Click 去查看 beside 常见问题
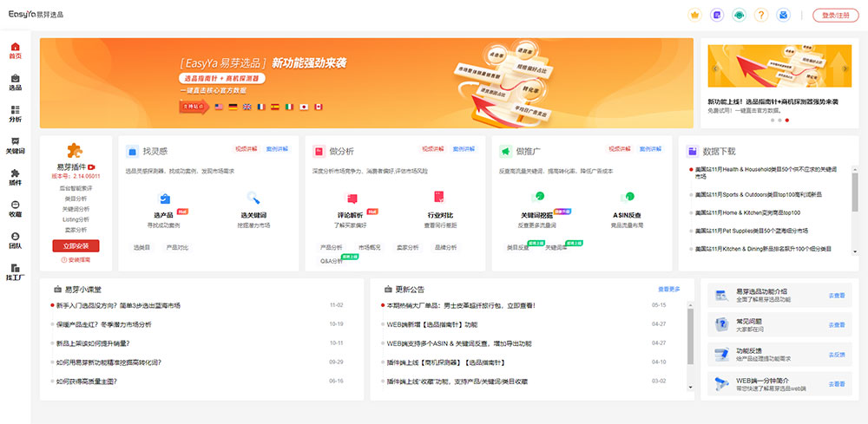 837,324
